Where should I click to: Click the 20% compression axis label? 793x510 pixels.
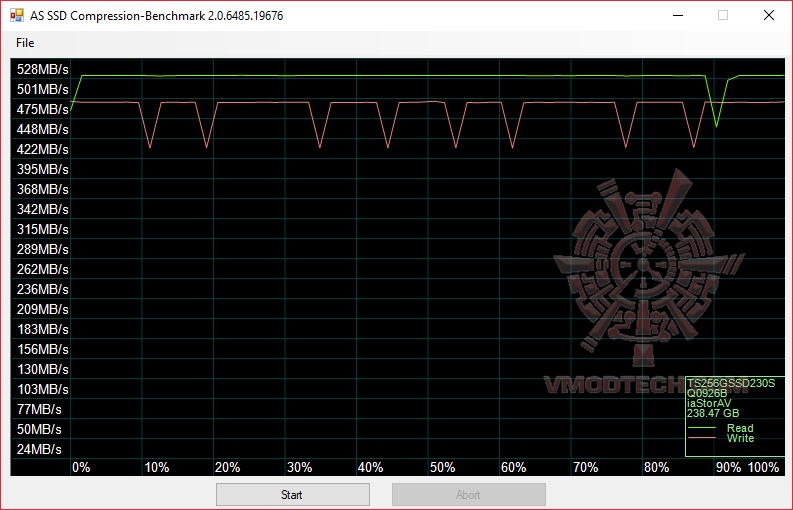[228, 467]
